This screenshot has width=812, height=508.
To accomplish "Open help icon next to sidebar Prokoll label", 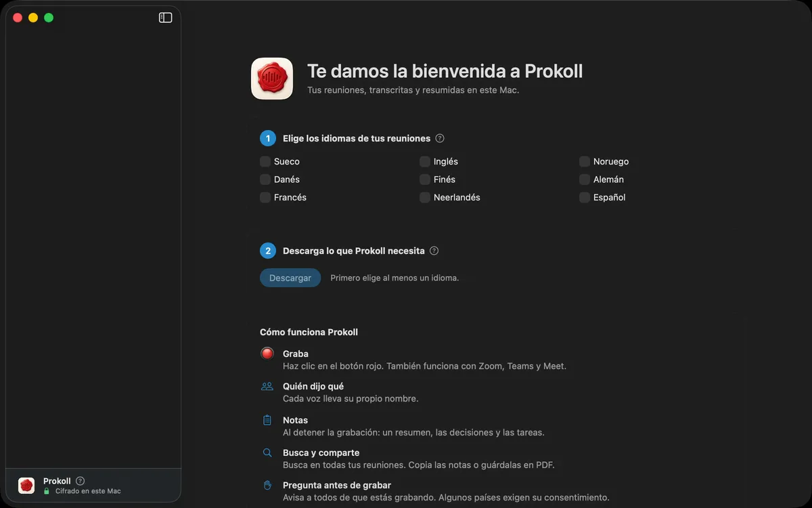I will click(81, 481).
